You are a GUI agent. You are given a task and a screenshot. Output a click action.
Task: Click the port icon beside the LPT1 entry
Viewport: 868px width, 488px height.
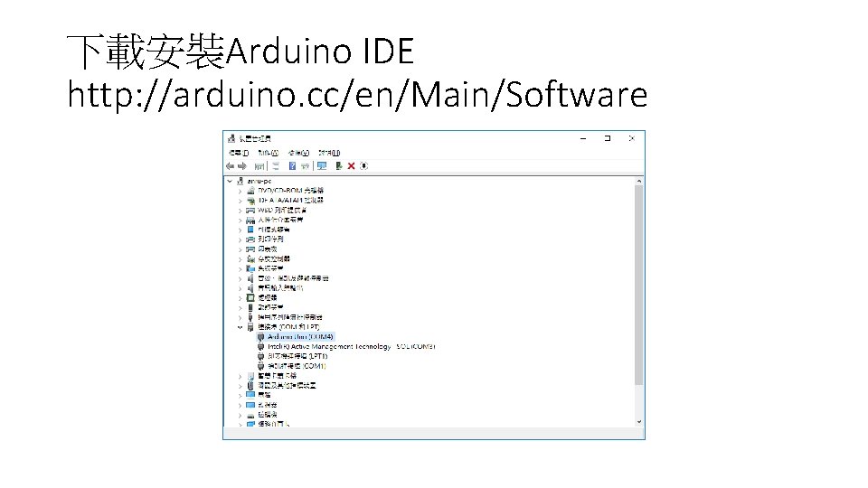260,356
